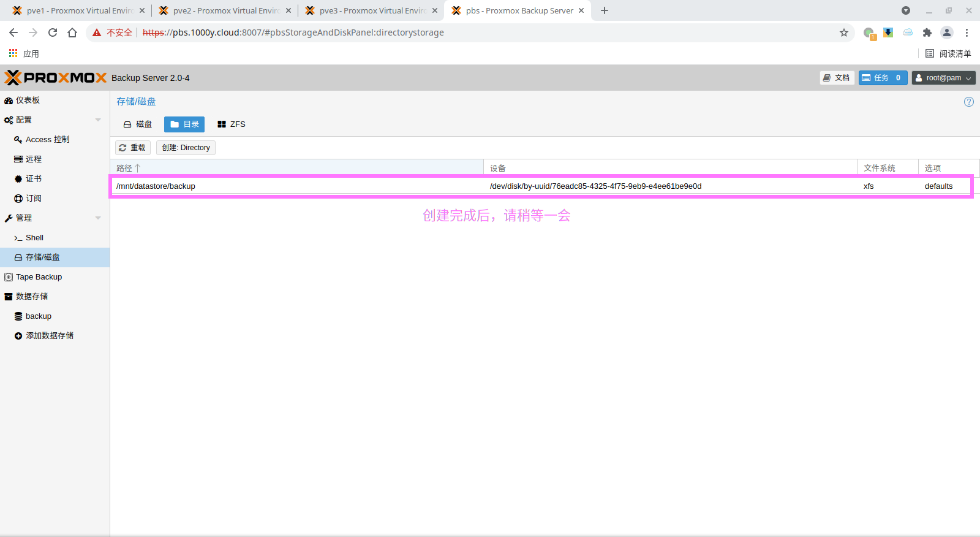The height and width of the screenshot is (537, 980).
Task: Collapse the 管理 section in sidebar
Action: coord(98,218)
